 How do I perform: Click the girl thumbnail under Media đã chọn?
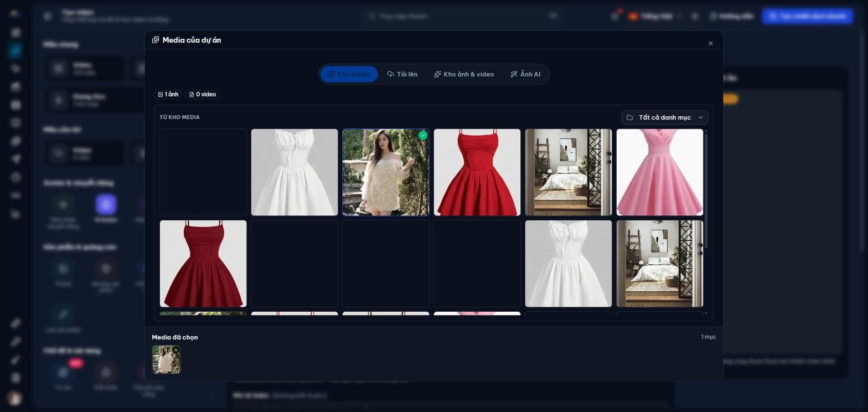(x=166, y=359)
